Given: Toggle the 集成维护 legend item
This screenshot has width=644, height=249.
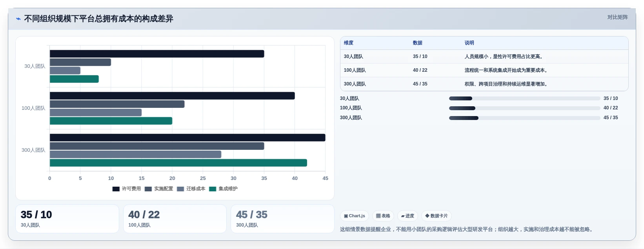Looking at the screenshot, I should [x=223, y=189].
